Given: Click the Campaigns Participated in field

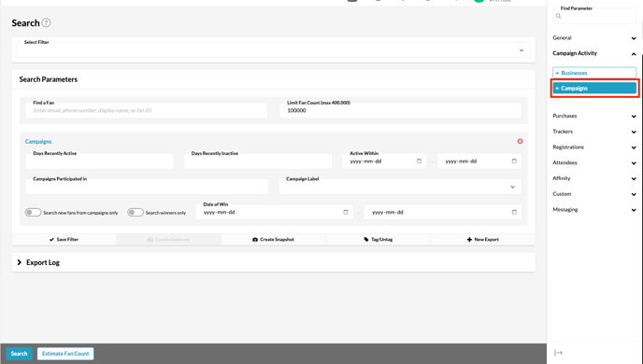Looking at the screenshot, I should (147, 187).
